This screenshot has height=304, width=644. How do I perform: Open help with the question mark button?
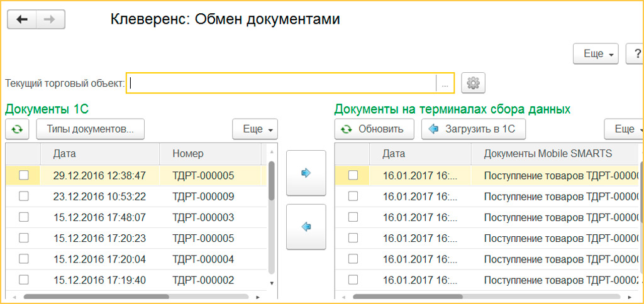coord(635,54)
